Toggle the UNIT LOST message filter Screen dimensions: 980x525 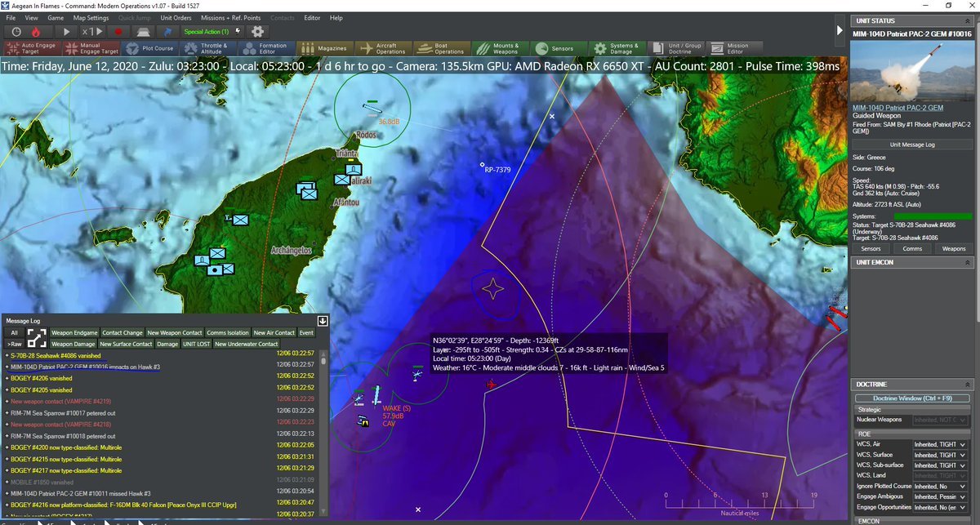pos(196,345)
